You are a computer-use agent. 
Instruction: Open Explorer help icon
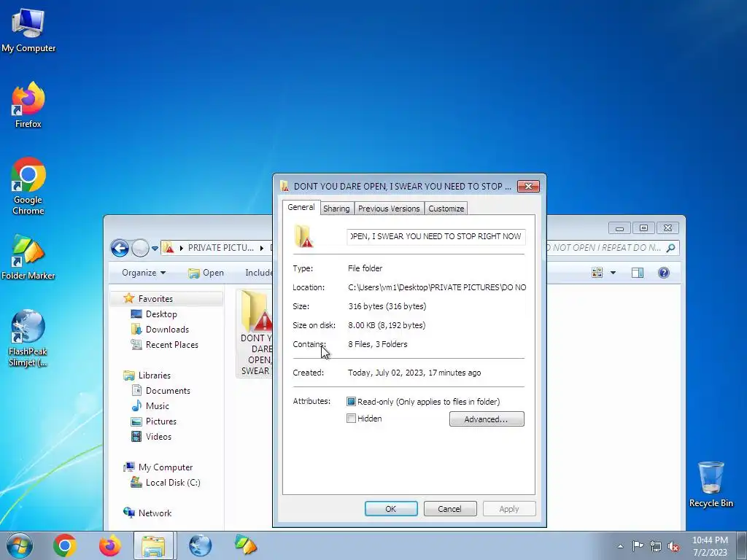(664, 273)
